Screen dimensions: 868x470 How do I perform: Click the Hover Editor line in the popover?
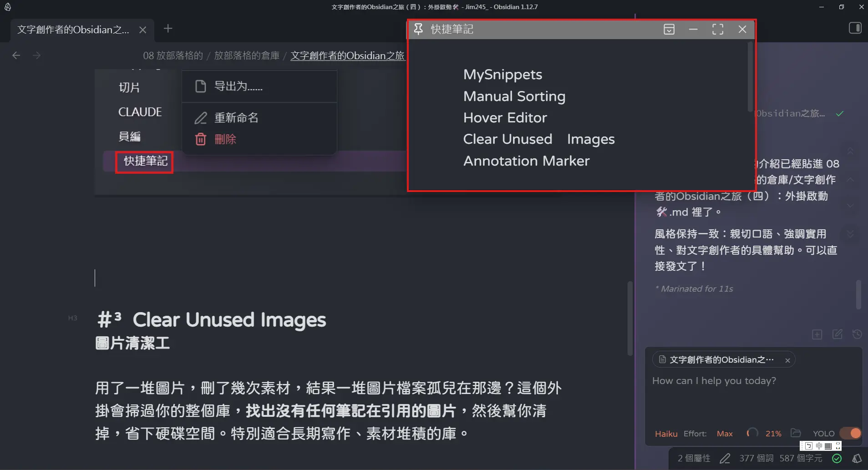coord(505,118)
